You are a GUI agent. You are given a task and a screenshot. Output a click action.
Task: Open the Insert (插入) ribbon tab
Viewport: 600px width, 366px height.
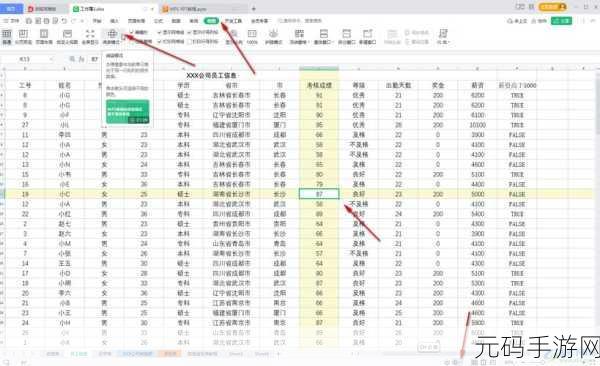click(x=114, y=21)
